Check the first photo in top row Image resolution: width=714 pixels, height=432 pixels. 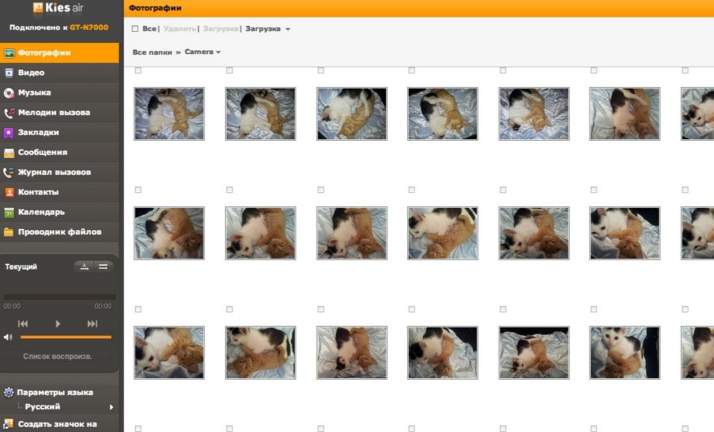(x=138, y=71)
